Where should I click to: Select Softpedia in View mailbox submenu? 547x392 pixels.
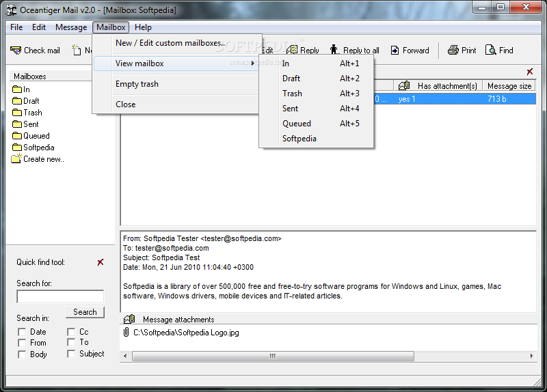pyautogui.click(x=317, y=139)
